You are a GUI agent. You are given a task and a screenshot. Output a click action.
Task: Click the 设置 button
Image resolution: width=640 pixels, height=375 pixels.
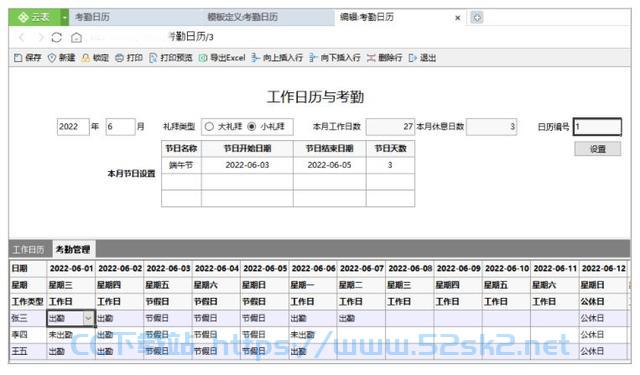click(598, 149)
